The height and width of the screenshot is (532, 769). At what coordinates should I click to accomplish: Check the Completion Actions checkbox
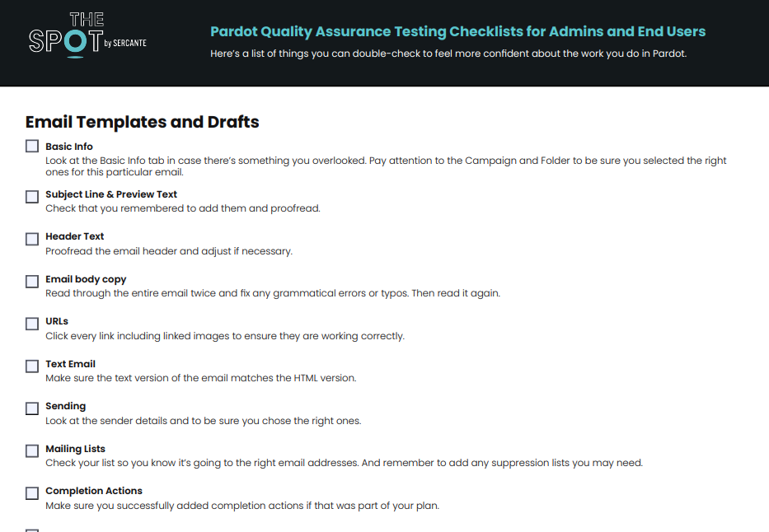click(32, 493)
